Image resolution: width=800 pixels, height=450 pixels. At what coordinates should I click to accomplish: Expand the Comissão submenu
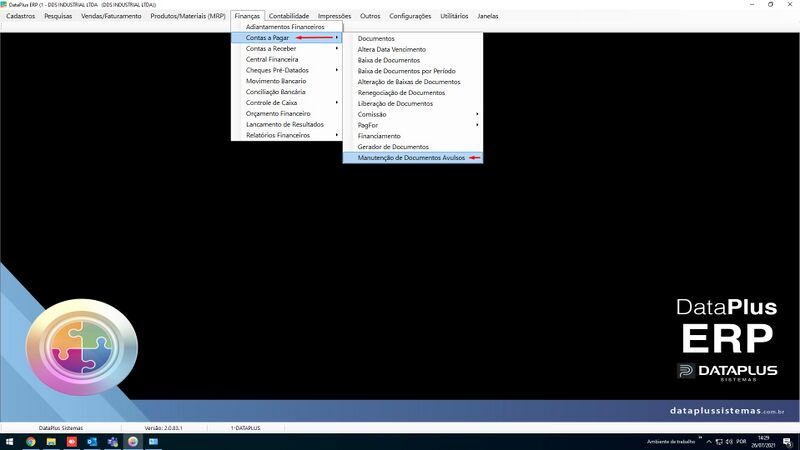click(x=413, y=114)
